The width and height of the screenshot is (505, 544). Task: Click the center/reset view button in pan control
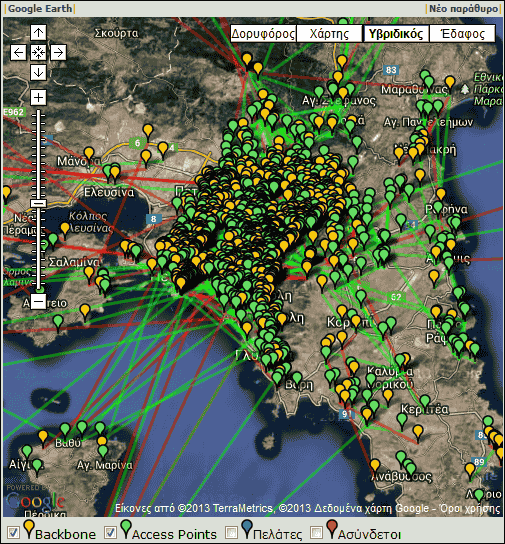pyautogui.click(x=38, y=53)
